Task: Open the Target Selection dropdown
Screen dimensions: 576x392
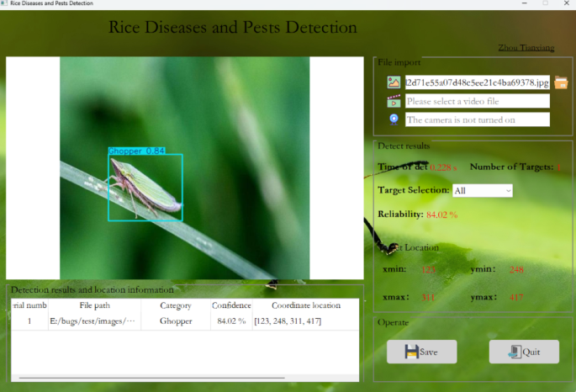Action: point(482,191)
